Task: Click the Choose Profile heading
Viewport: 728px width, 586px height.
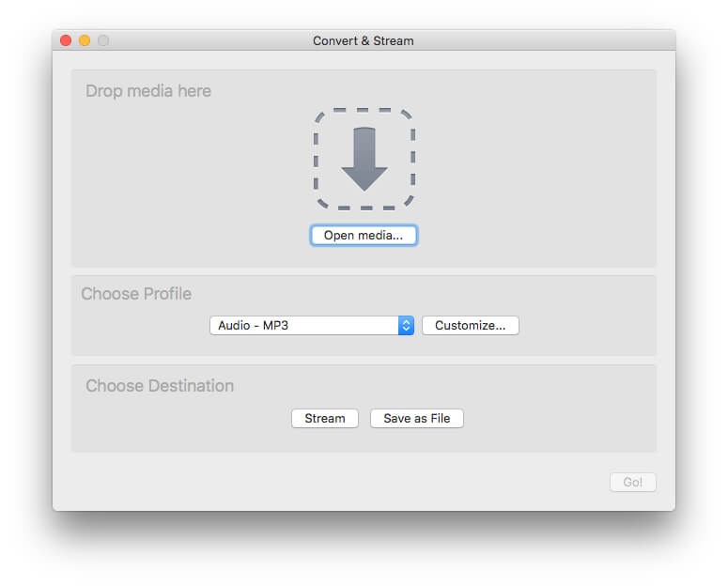Action: (x=136, y=294)
